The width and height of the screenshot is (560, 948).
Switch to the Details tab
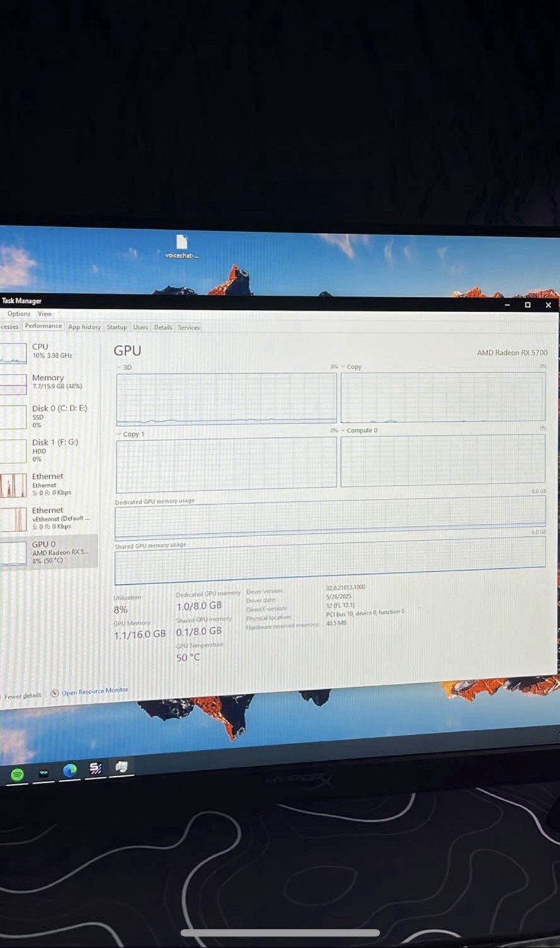[x=163, y=327]
